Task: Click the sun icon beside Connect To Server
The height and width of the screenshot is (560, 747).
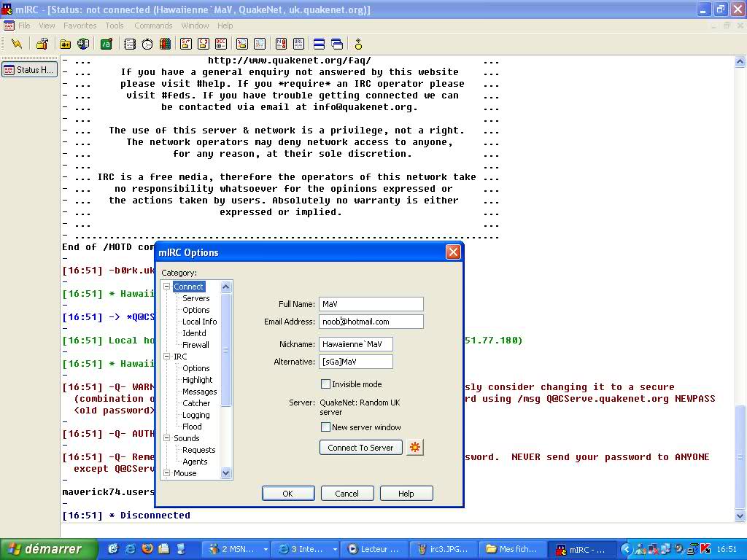Action: pos(415,447)
